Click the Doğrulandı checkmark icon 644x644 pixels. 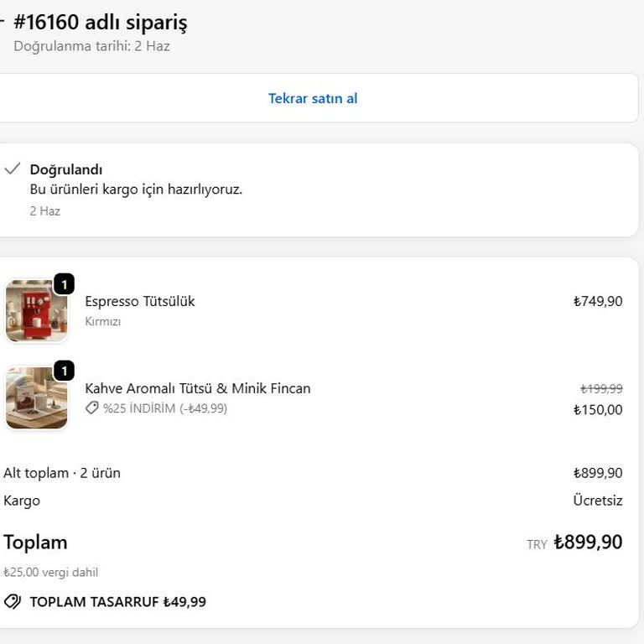(13, 169)
